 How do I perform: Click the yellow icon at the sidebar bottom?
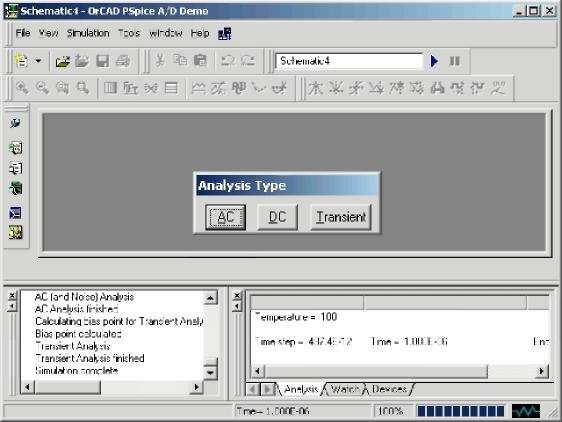point(15,233)
